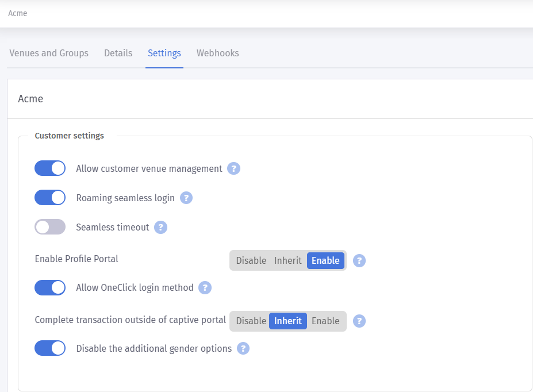The width and height of the screenshot is (533, 392).
Task: Toggle Allow customer venue management switch
Action: pos(50,168)
